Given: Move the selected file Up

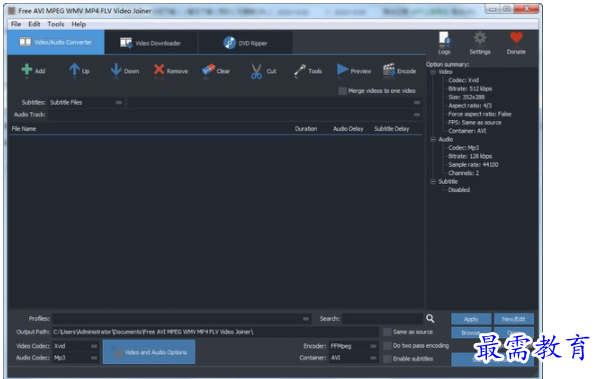Looking at the screenshot, I should point(74,70).
